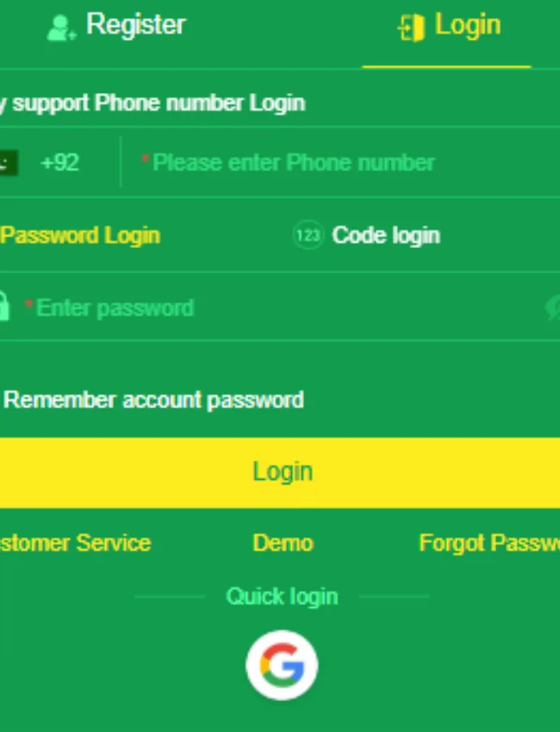Click the Register person icon

click(x=60, y=28)
